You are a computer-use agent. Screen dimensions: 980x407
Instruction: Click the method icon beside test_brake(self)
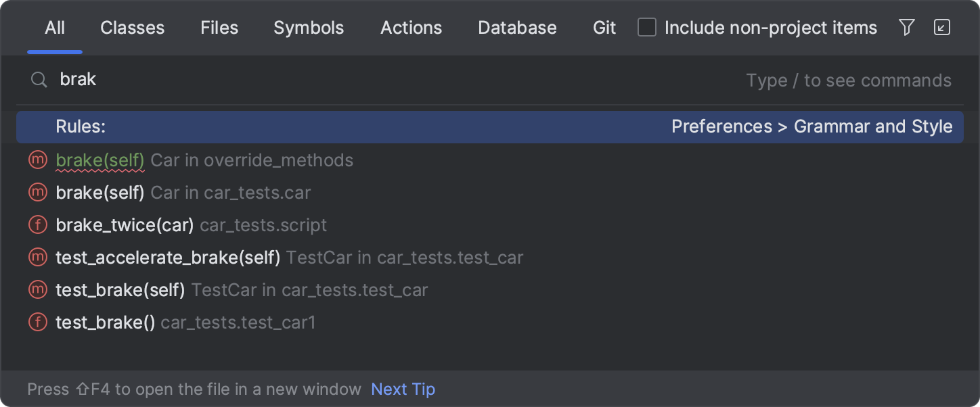click(37, 289)
